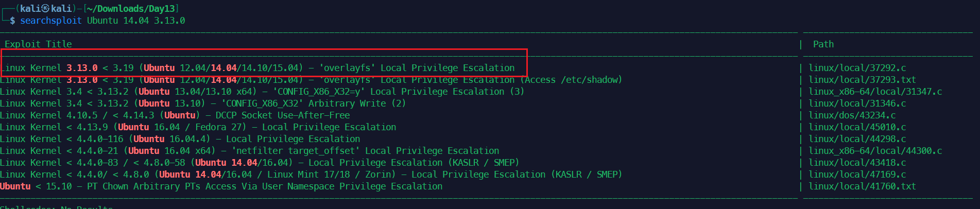Click the path linux_x86-64/local/31347.c
The height and width of the screenshot is (209, 980).
875,92
